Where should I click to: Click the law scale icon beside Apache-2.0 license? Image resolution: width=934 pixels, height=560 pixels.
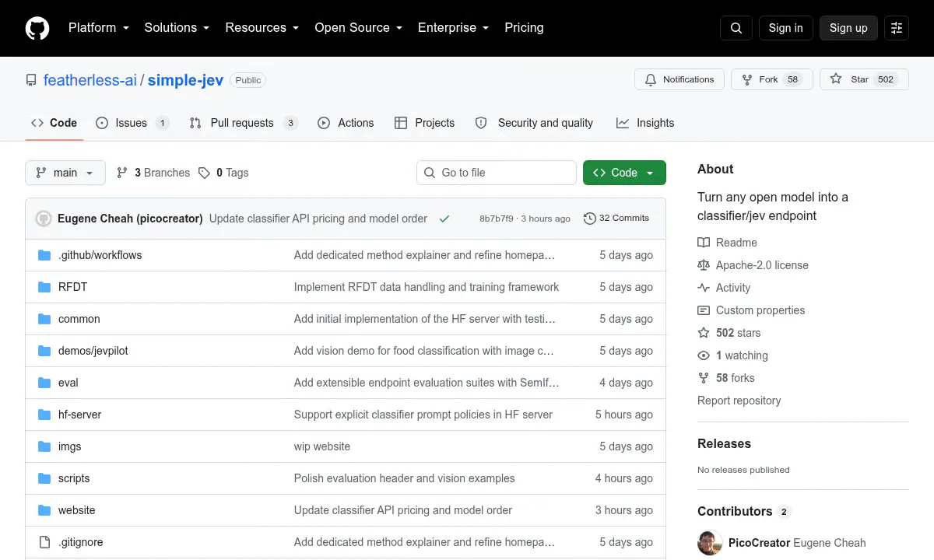click(x=704, y=265)
